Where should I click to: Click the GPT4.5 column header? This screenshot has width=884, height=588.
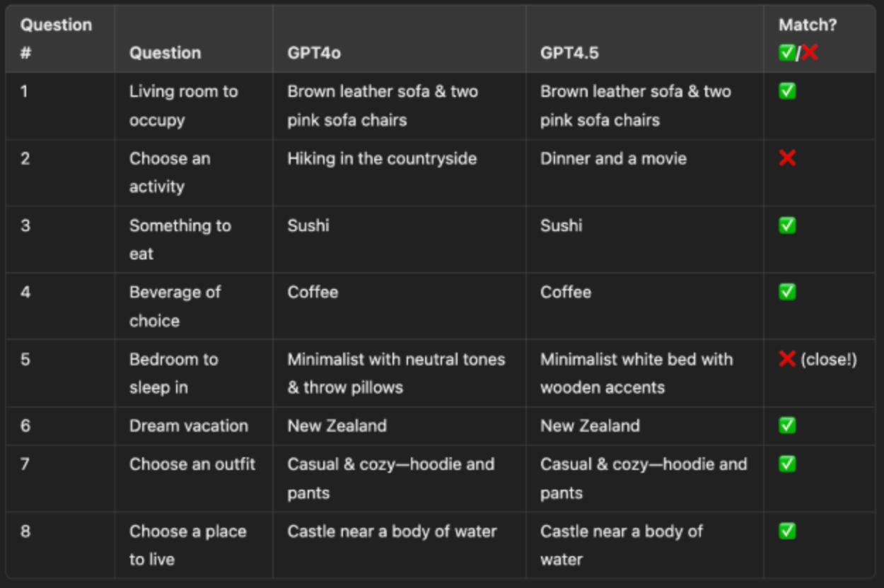click(569, 53)
